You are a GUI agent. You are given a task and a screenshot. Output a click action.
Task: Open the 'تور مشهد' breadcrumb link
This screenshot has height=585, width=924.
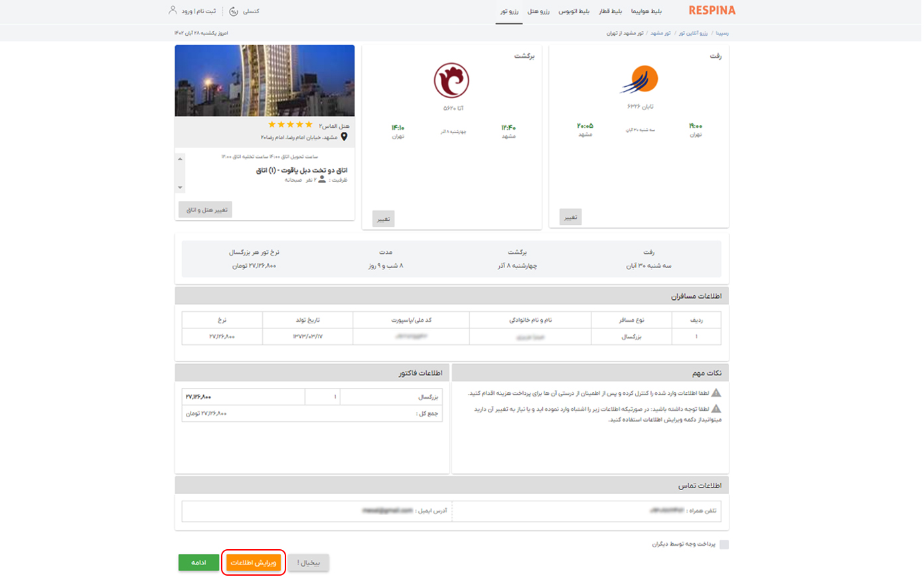(x=660, y=33)
